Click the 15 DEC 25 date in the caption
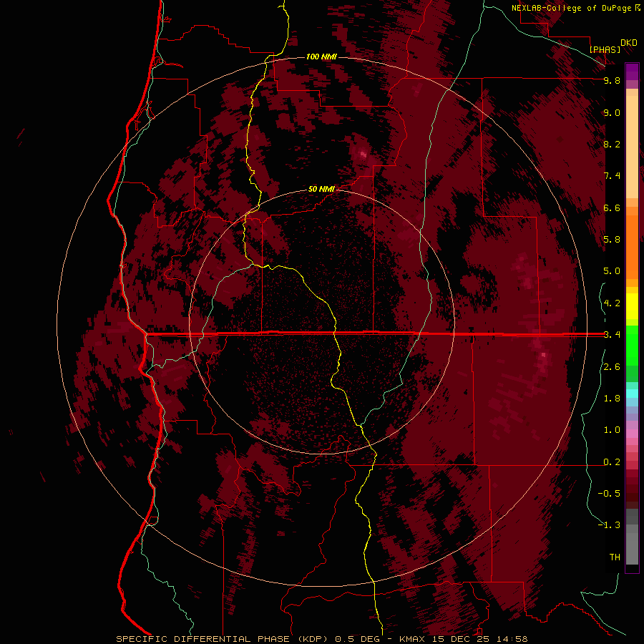644x644 pixels. (x=462, y=639)
